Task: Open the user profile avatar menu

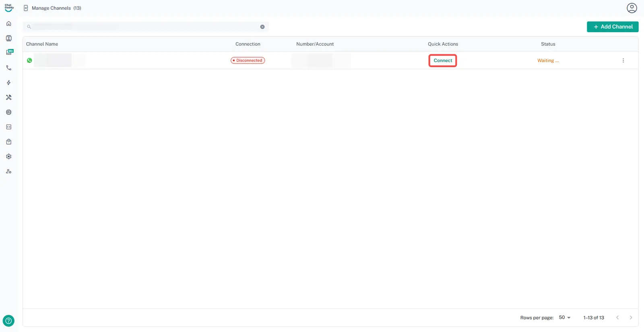Action: (x=632, y=8)
